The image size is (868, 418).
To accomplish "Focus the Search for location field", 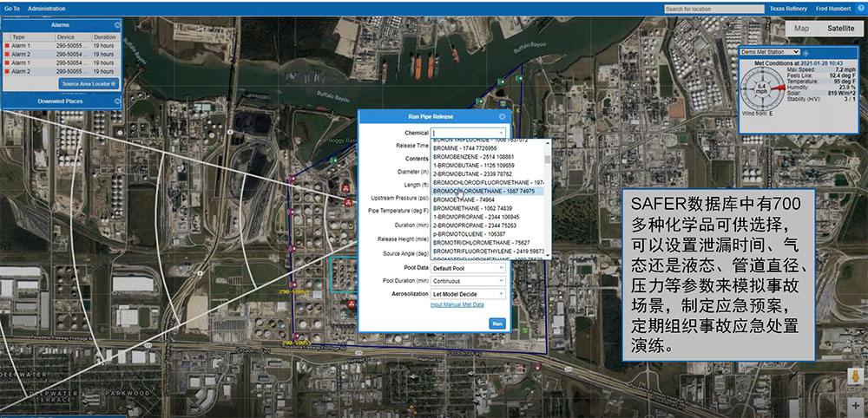I will click(714, 9).
